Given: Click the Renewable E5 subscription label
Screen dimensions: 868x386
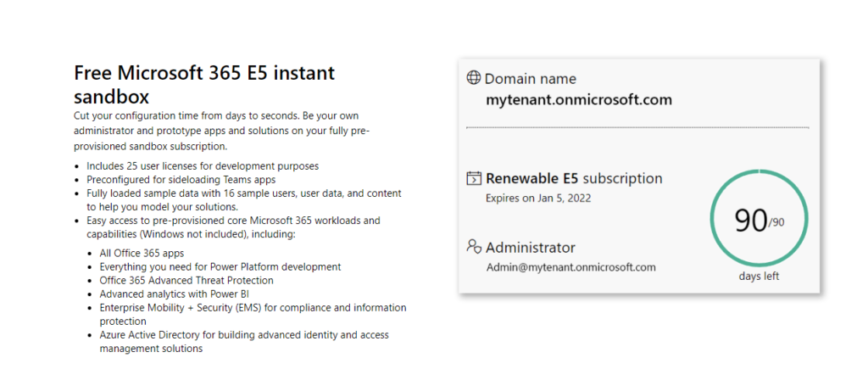Looking at the screenshot, I should (574, 178).
